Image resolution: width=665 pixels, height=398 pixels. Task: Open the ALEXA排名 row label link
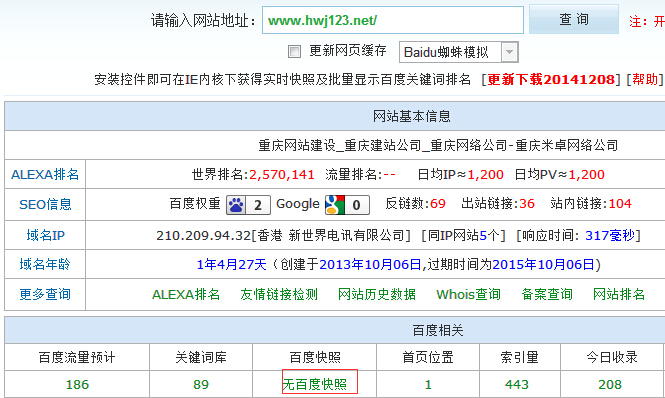pos(45,174)
